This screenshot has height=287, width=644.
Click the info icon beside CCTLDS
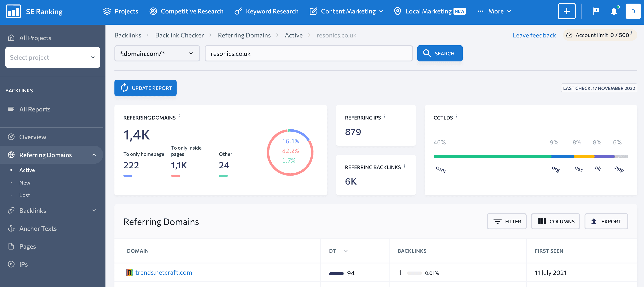(x=456, y=117)
